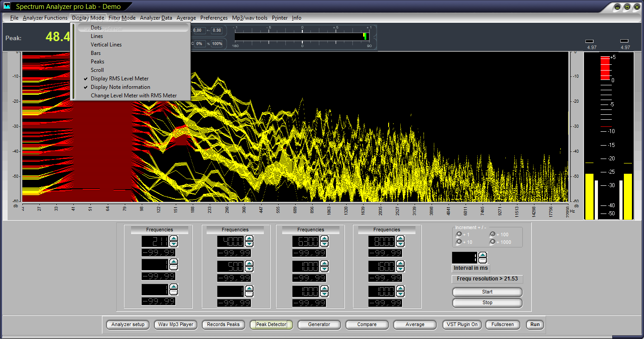The image size is (644, 339).
Task: Click the 21 frequency input display
Action: tap(155, 242)
